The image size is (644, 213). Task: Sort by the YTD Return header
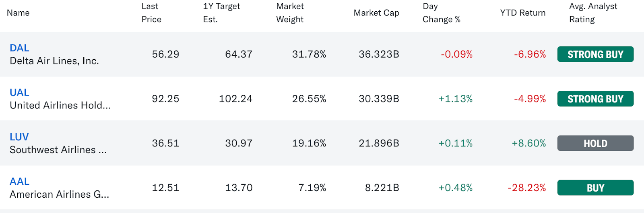pos(523,13)
